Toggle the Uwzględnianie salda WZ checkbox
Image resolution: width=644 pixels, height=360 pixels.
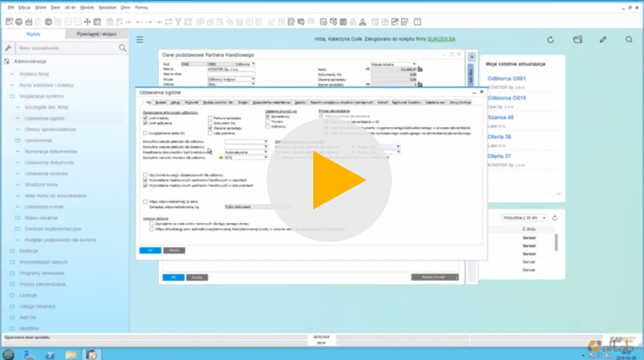click(145, 133)
